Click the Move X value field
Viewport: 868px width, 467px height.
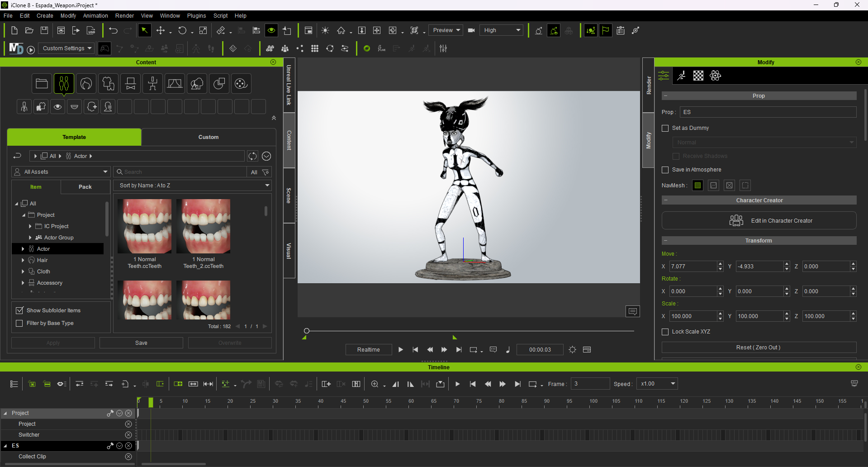693,267
